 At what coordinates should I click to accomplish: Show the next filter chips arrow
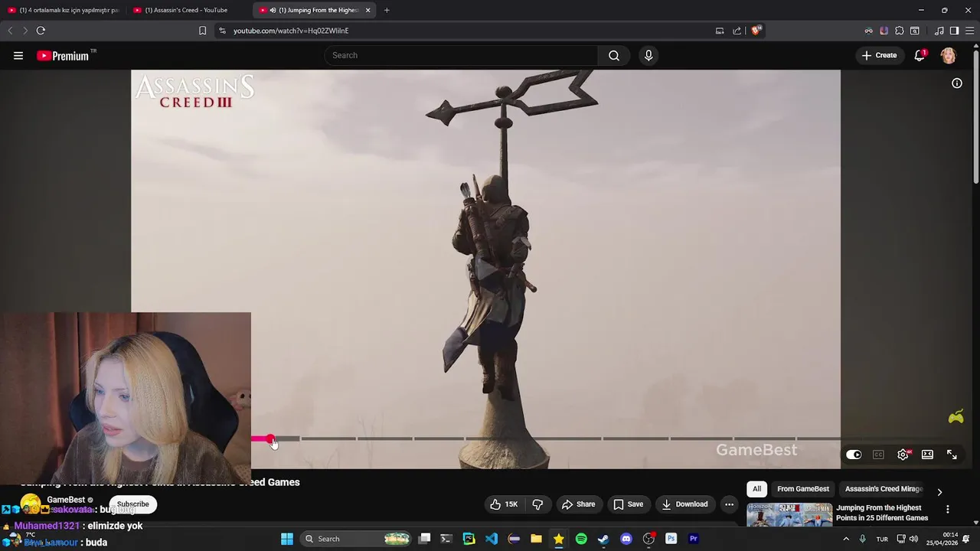coord(939,492)
